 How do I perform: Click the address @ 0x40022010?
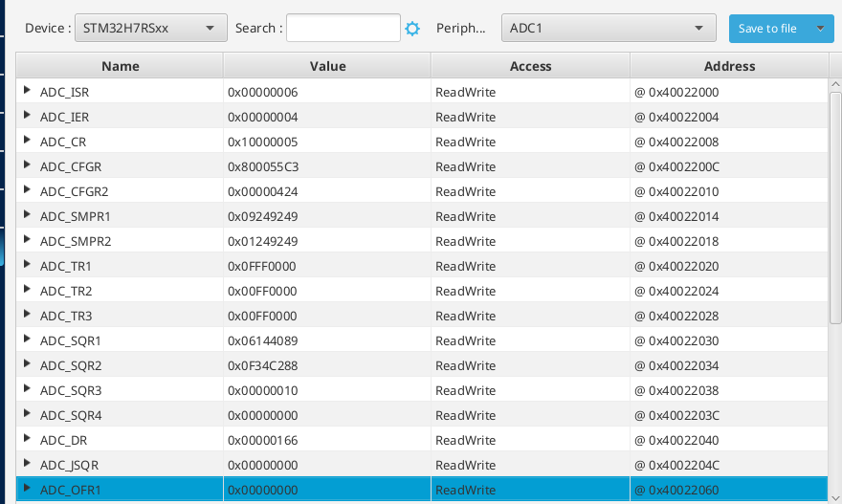tap(676, 191)
